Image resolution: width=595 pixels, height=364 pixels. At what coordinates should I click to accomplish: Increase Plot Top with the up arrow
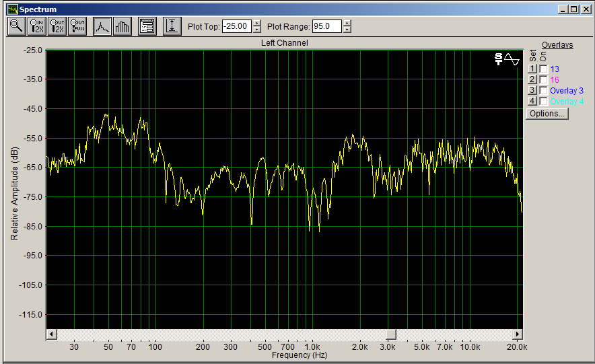pyautogui.click(x=257, y=24)
